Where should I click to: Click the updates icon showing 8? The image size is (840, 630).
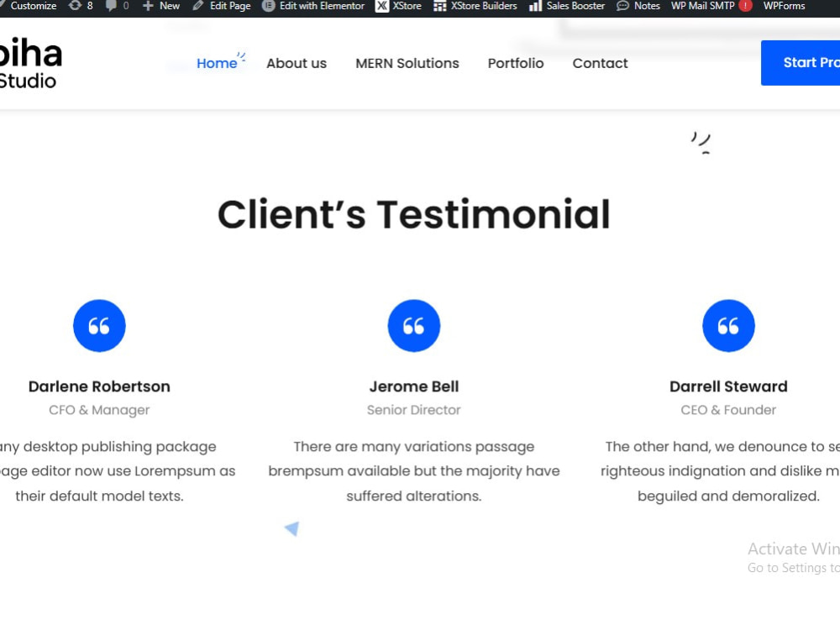75,6
